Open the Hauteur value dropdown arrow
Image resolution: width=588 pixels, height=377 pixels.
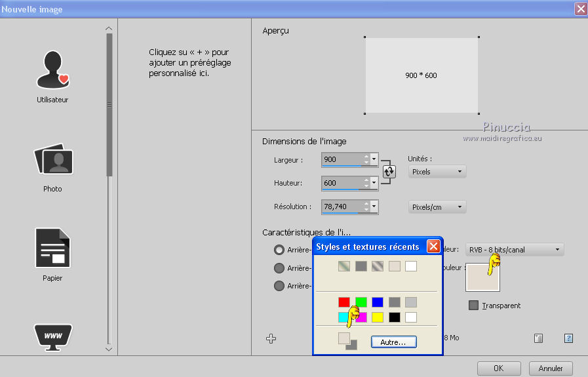point(374,183)
